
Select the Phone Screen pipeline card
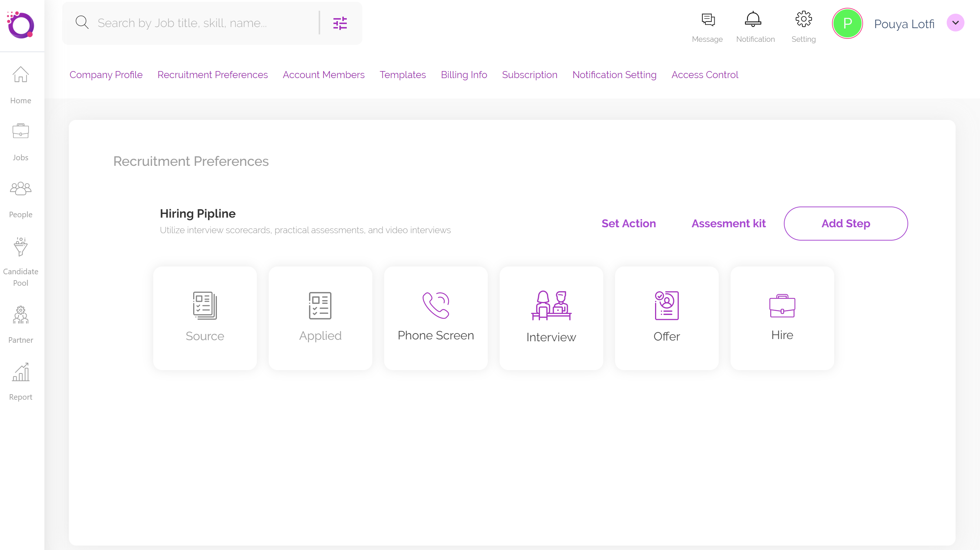[436, 318]
